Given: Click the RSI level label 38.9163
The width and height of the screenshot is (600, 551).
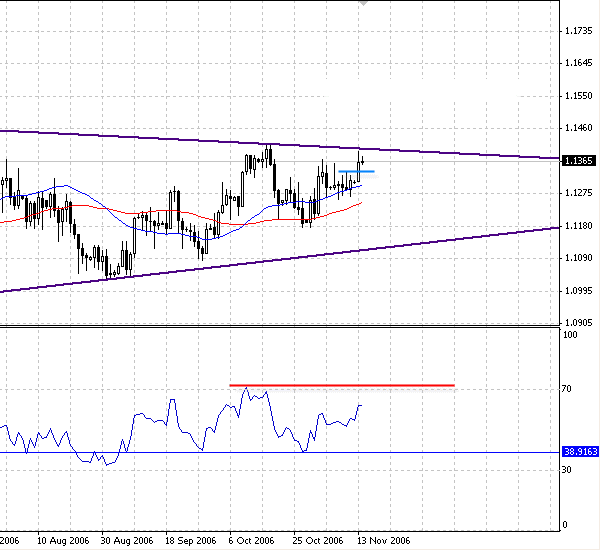Looking at the screenshot, I should (580, 452).
